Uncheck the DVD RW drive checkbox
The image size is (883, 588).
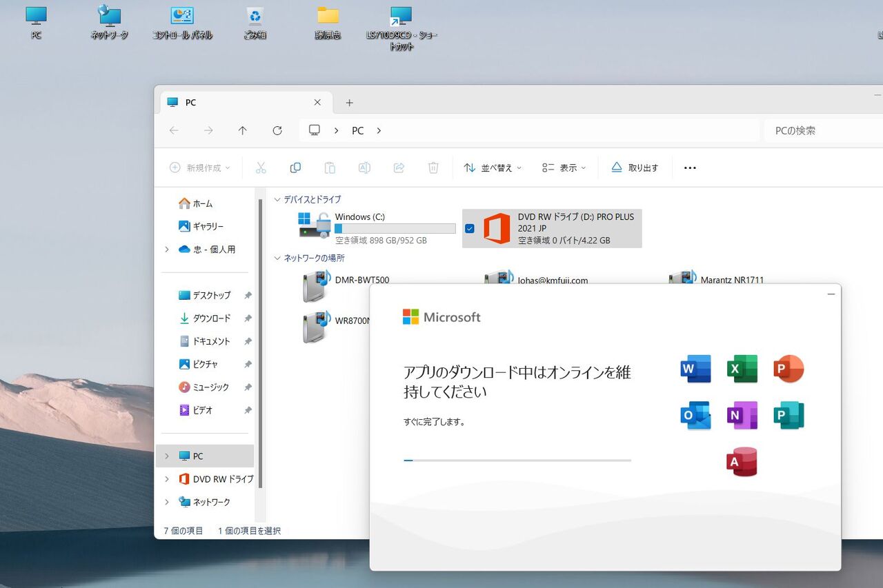(x=470, y=228)
